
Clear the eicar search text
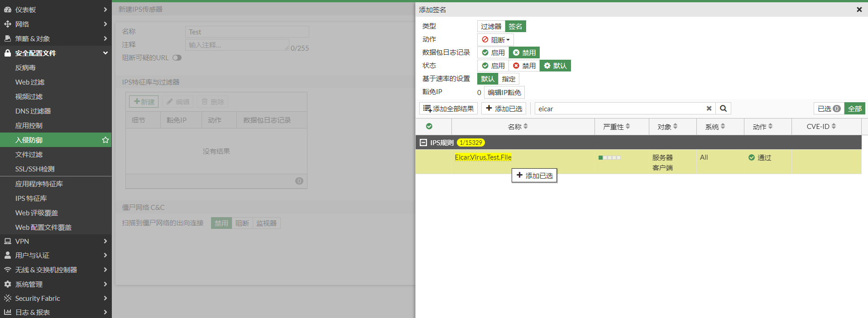point(709,109)
